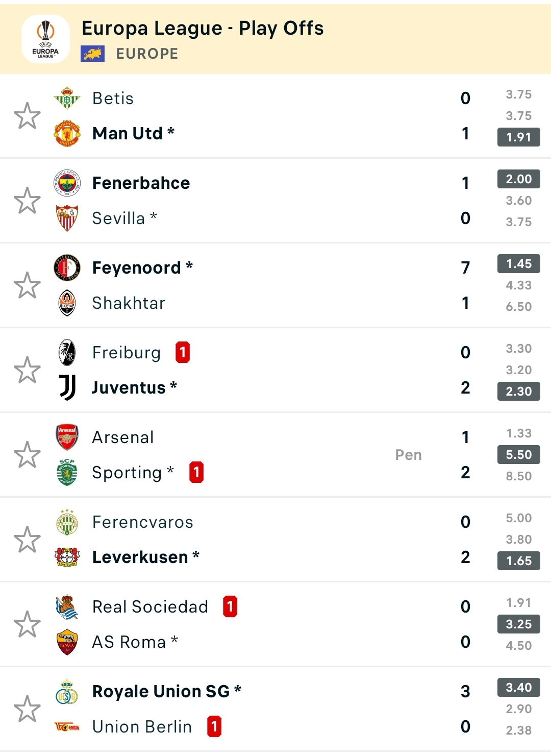
Task: Tap the Fenerbahce club badge
Action: 67,183
